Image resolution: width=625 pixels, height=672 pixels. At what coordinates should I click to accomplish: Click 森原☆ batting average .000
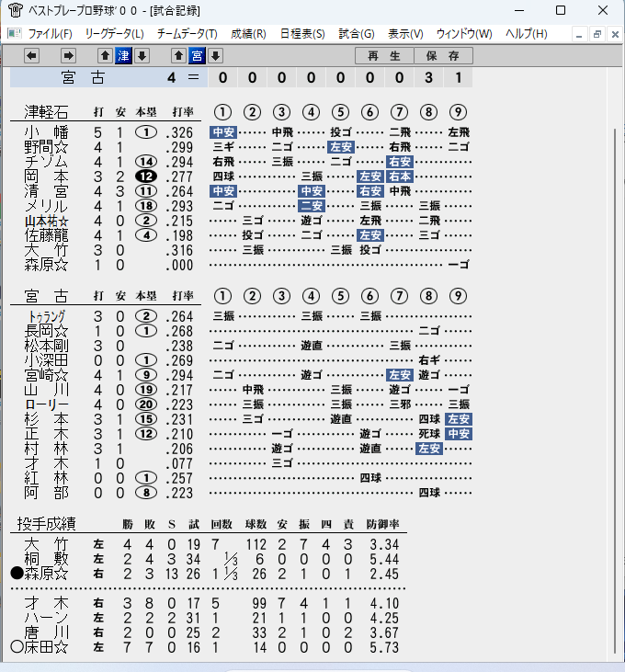(179, 266)
